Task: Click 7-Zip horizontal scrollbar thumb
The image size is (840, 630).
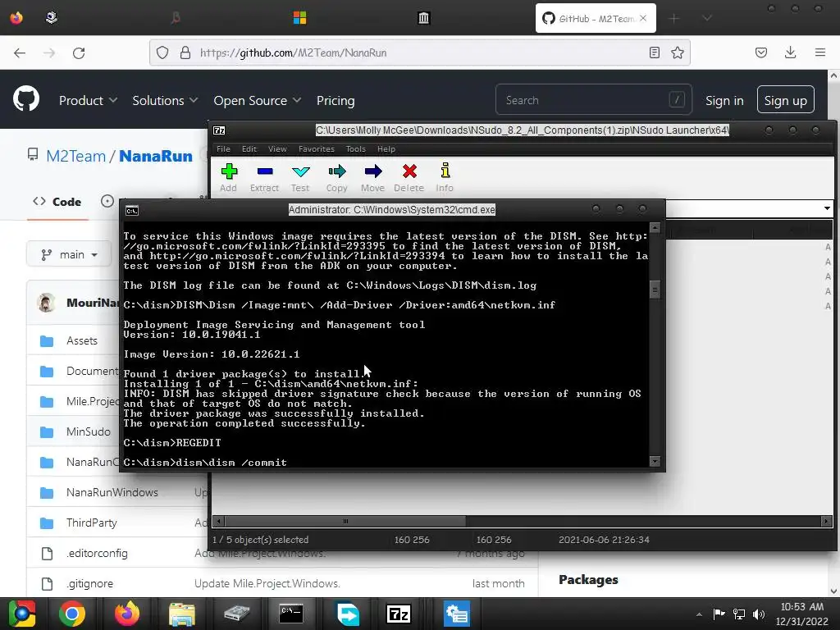Action: click(x=345, y=521)
